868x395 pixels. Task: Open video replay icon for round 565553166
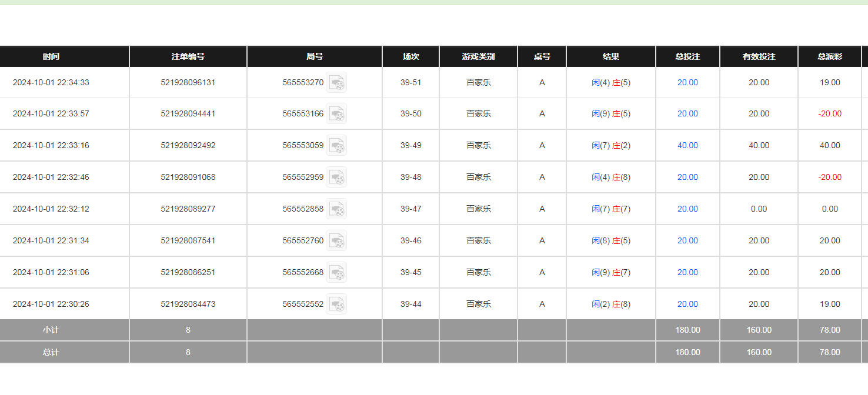coord(336,114)
